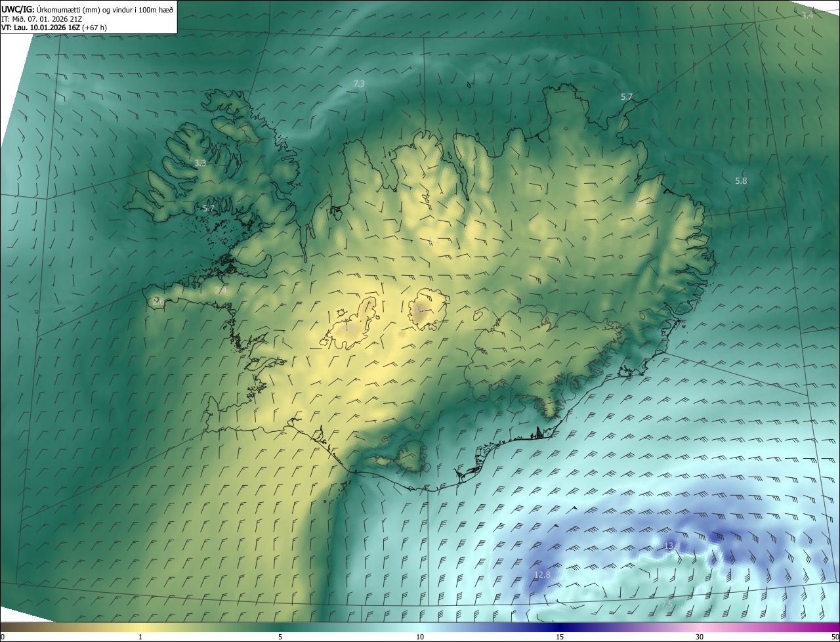This screenshot has width=840, height=642.
Task: Click the 7.5 value above the color bar
Action: point(667,603)
